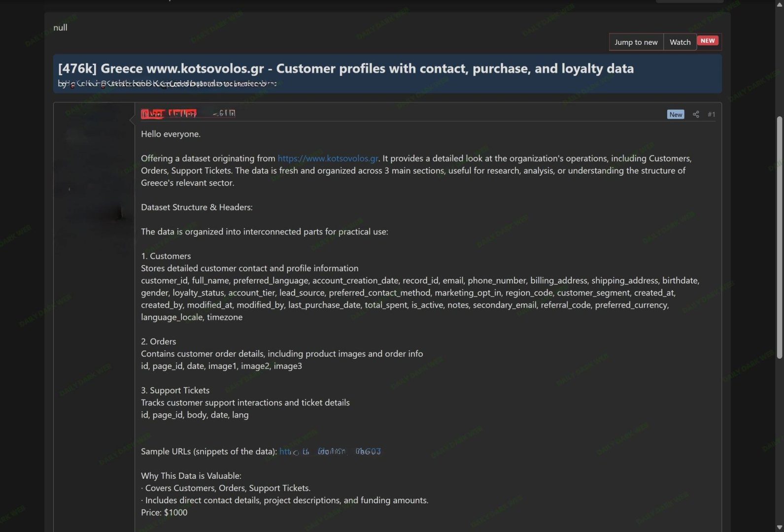The width and height of the screenshot is (784, 532).
Task: Click the redacted poster username
Action: pos(169,114)
